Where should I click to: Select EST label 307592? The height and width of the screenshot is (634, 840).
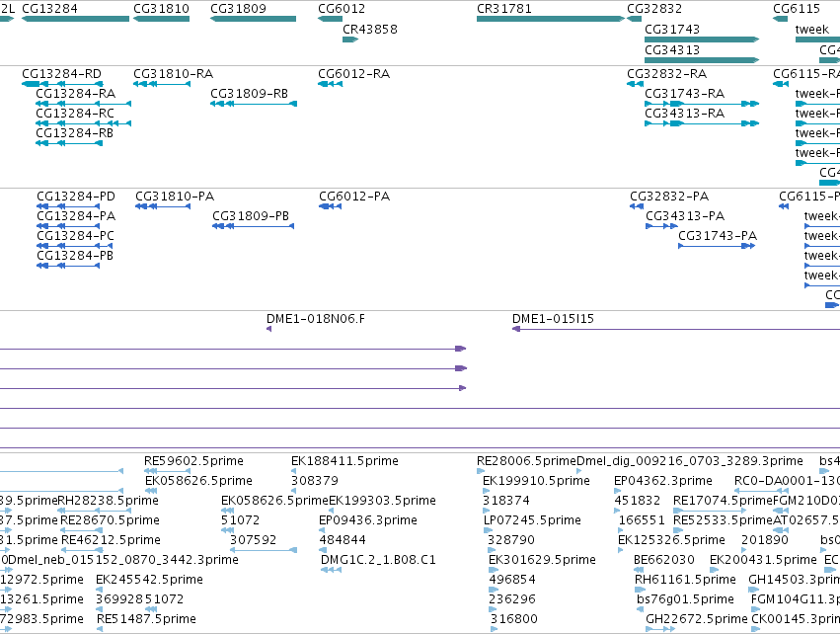pyautogui.click(x=253, y=540)
